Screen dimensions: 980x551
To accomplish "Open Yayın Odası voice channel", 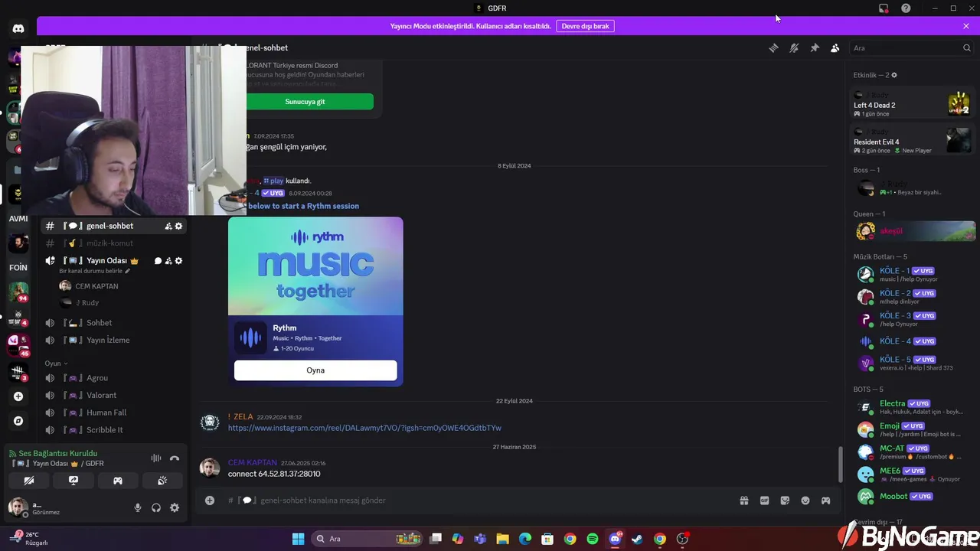I will (111, 261).
